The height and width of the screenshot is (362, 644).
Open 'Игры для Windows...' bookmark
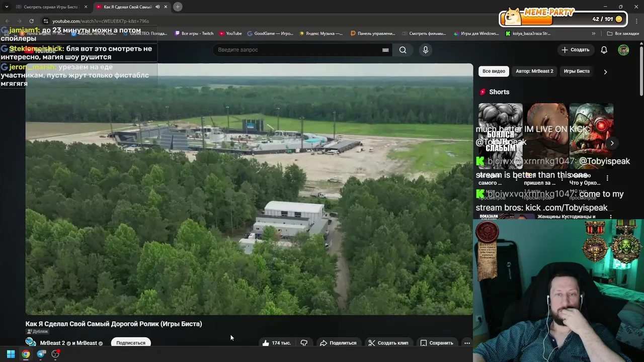[x=476, y=34]
